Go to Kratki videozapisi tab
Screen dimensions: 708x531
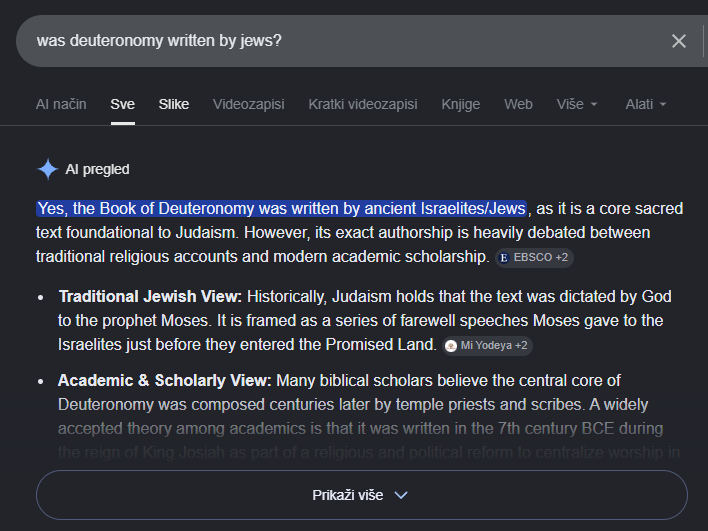(363, 104)
